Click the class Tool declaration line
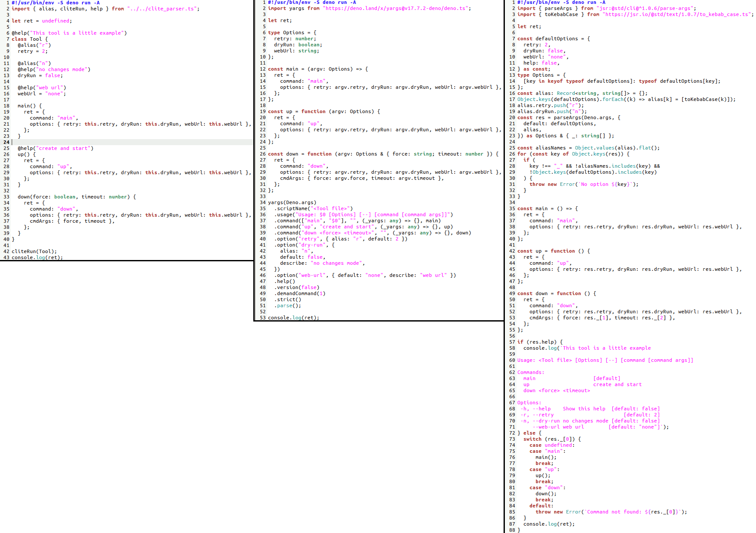The width and height of the screenshot is (756, 533). pos(30,39)
